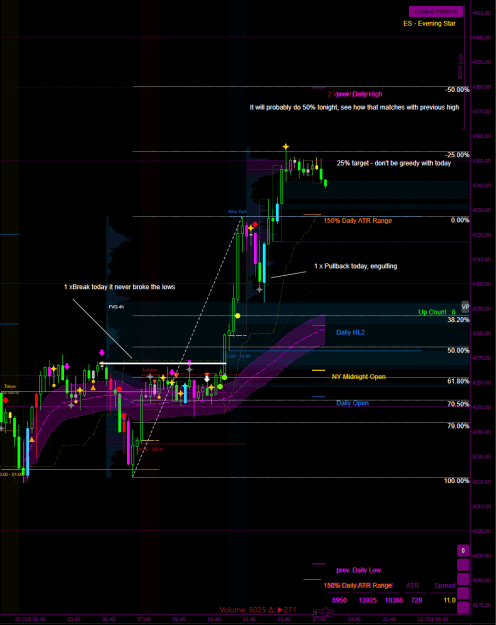The width and height of the screenshot is (496, 625).
Task: Click the 20 Oct 00:45 time axis label
Action: tap(30, 619)
